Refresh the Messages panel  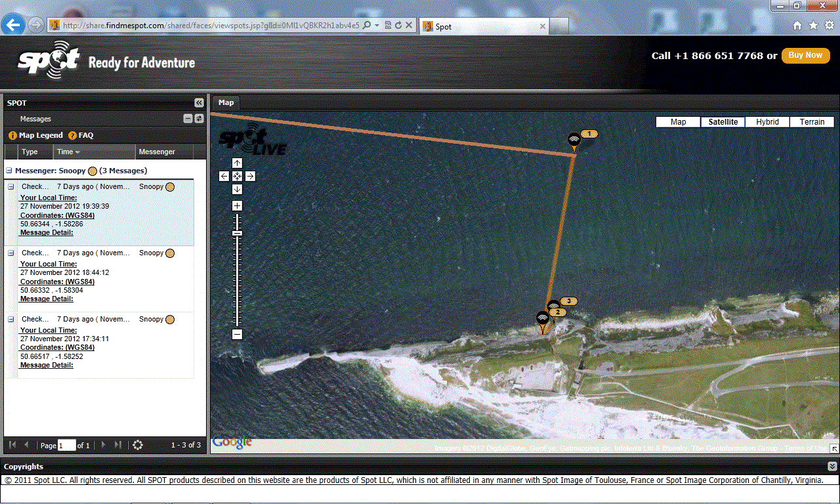(x=199, y=119)
